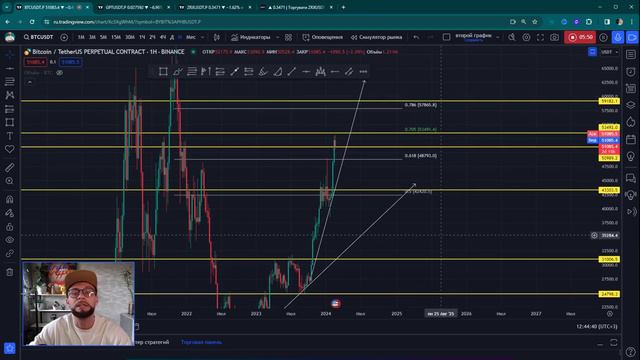
Task: Select the 30M timeframe
Action: [x=130, y=37]
